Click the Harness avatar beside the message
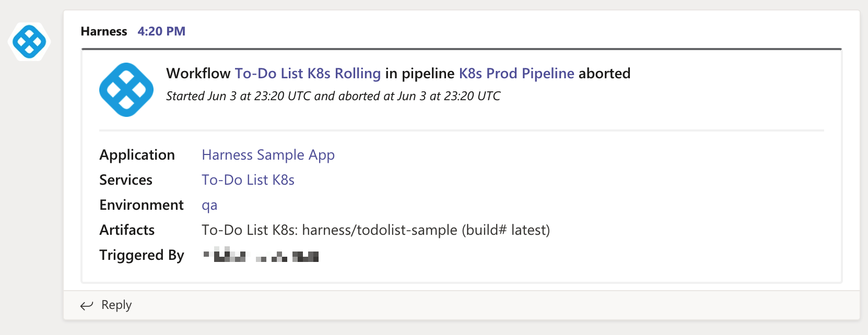868x335 pixels. click(30, 41)
